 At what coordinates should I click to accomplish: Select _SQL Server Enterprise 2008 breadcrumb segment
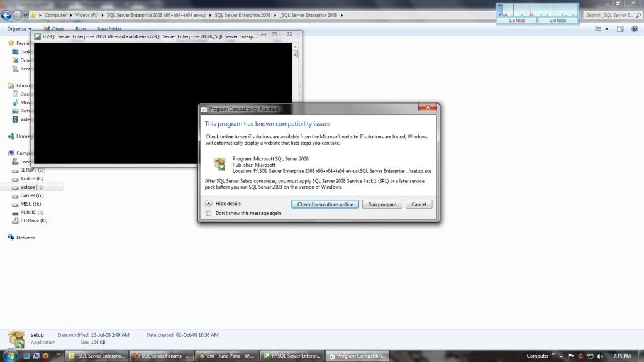[x=308, y=15]
